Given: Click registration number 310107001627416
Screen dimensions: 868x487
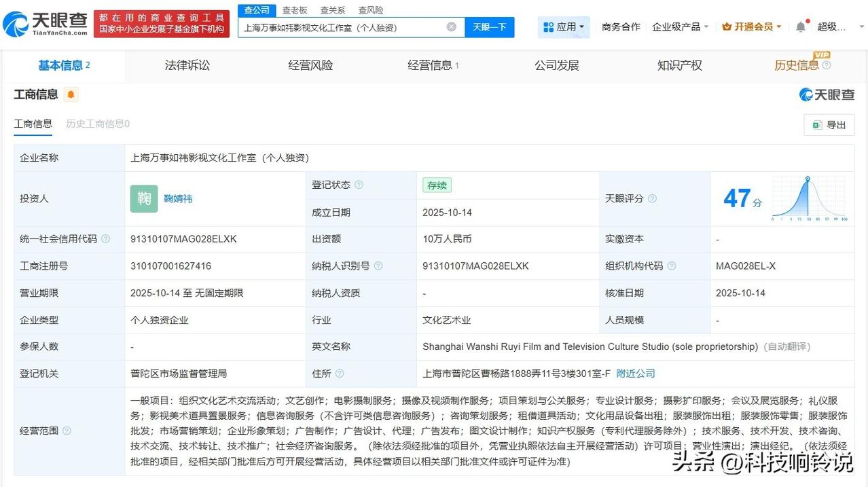Looking at the screenshot, I should [x=170, y=266].
